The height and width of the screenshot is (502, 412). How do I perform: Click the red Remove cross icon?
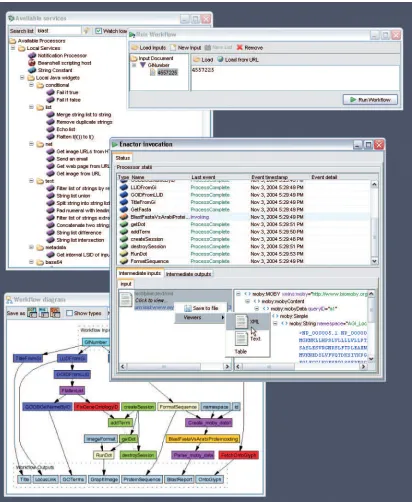click(240, 48)
